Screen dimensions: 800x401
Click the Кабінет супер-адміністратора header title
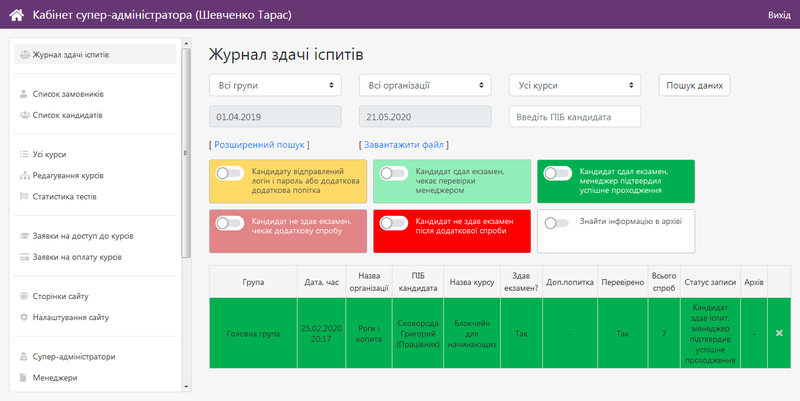pyautogui.click(x=162, y=15)
